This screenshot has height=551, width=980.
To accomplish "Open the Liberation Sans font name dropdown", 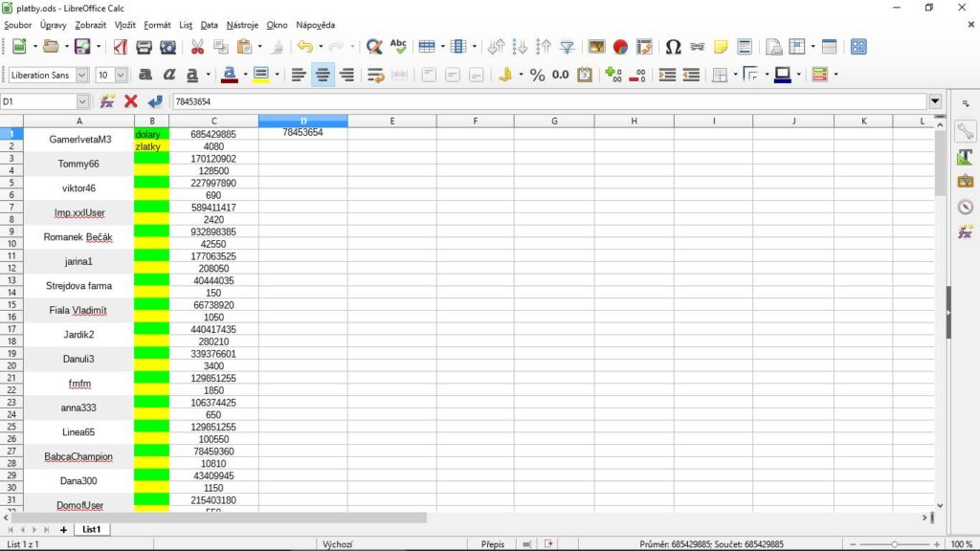I will tap(81, 75).
